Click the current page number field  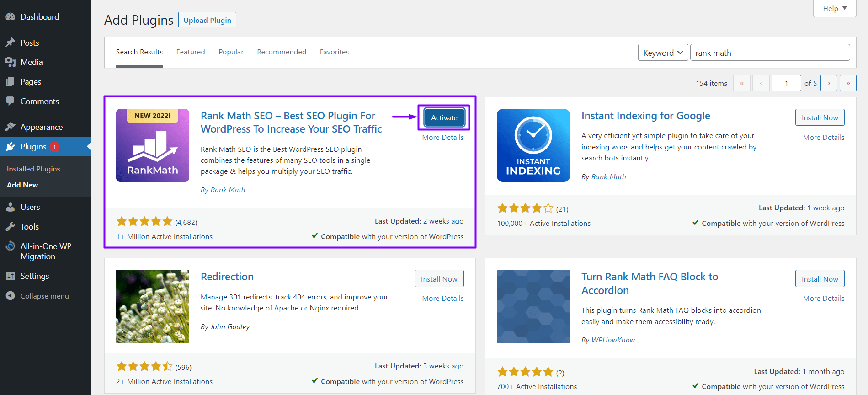pos(786,83)
